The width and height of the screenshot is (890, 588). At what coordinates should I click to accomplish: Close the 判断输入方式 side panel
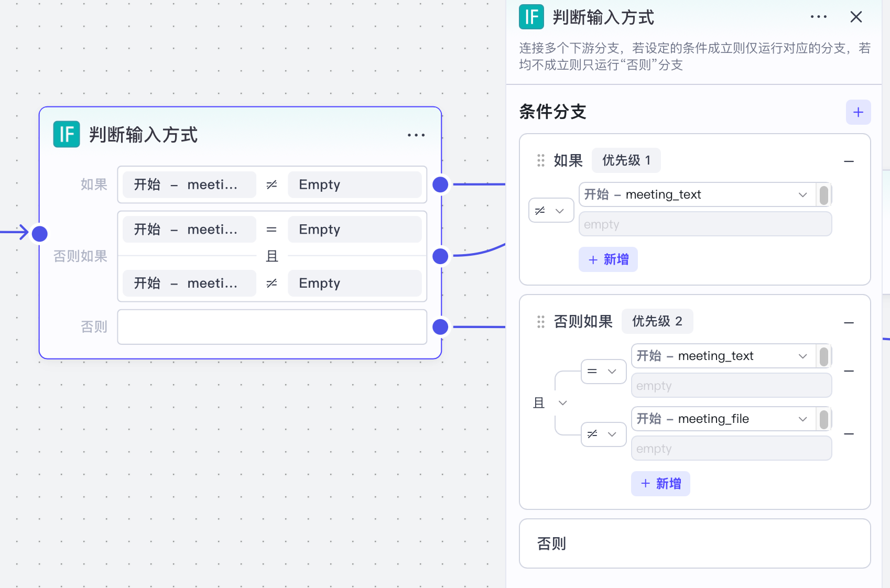[856, 17]
